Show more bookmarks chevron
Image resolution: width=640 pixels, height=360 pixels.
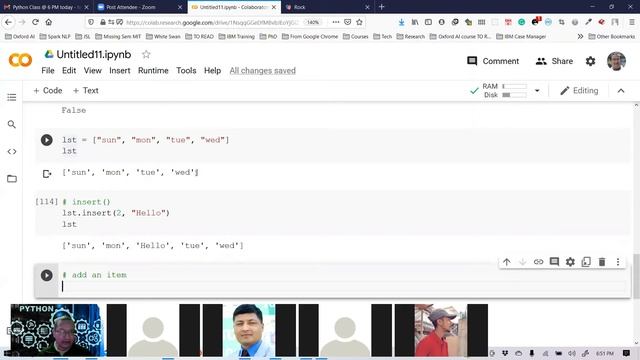point(580,36)
